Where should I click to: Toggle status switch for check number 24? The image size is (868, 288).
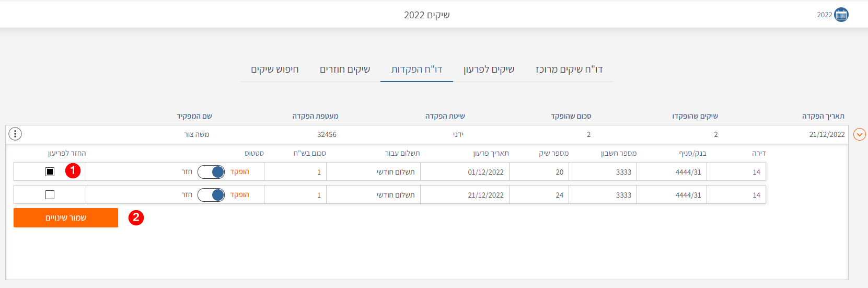pos(211,195)
